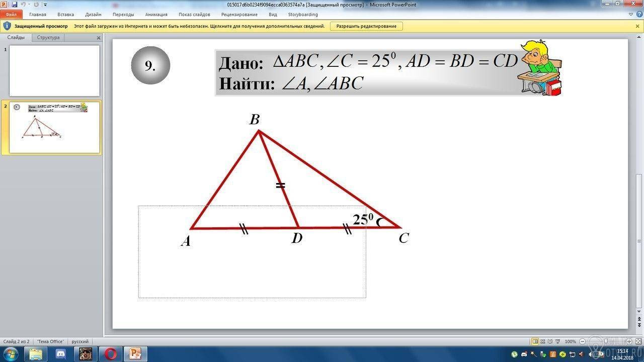
Task: Open the Undo history dropdown arrow
Action: point(29,5)
